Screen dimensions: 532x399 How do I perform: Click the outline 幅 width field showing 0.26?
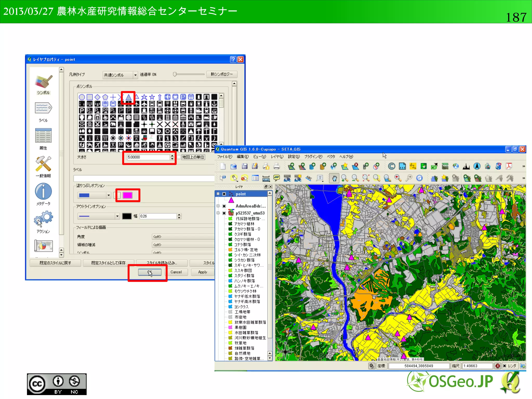click(x=158, y=216)
